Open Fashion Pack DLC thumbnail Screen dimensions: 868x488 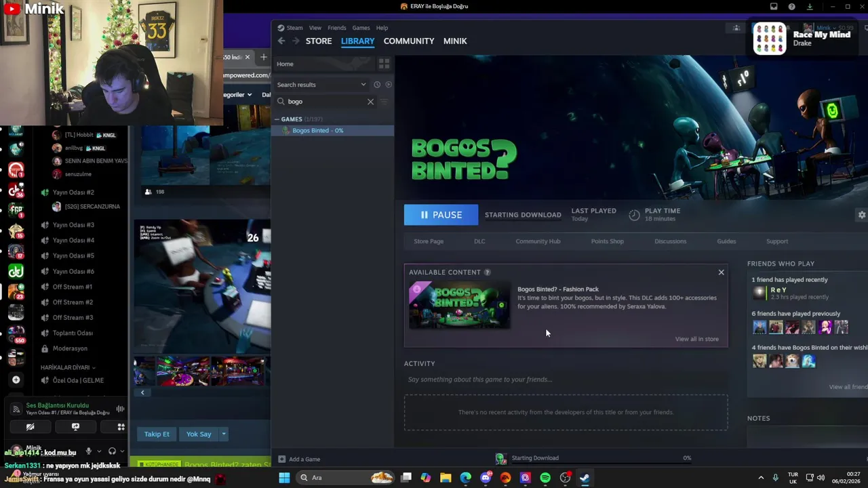(459, 305)
